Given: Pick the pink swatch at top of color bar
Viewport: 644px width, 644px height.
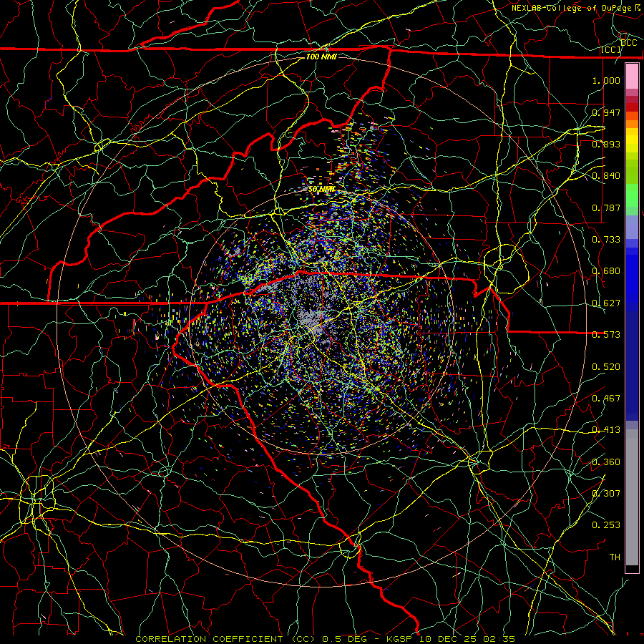Looking at the screenshot, I should [632, 77].
